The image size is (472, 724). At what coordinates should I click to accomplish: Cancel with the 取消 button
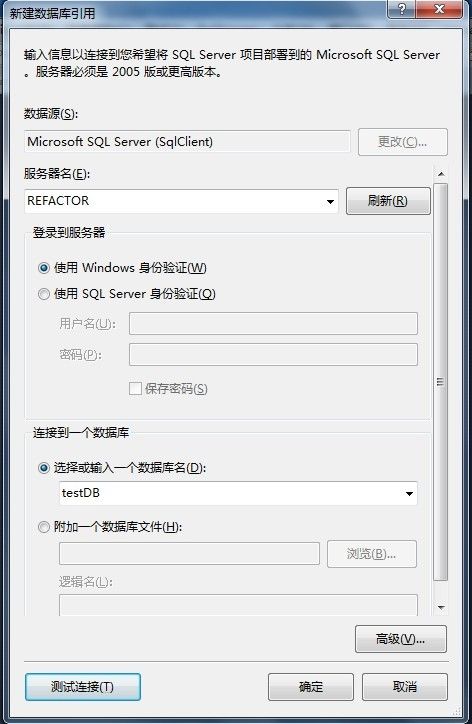pos(405,687)
